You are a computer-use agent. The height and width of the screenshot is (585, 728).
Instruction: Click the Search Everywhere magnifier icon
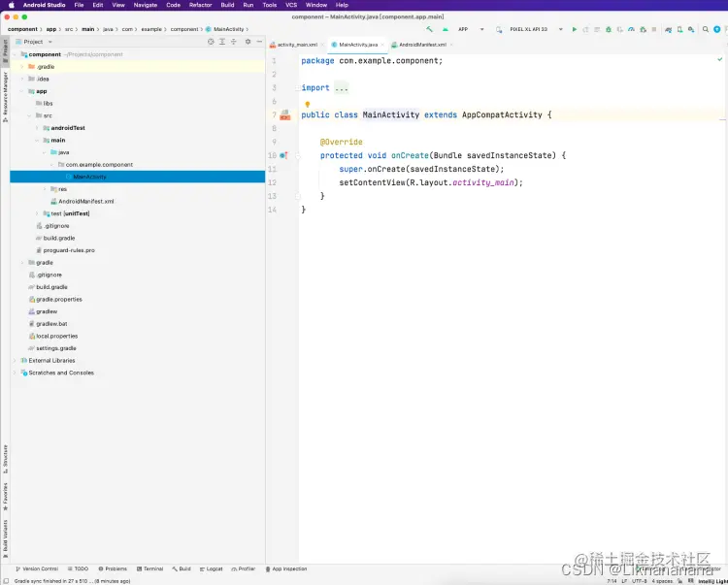[x=706, y=29]
